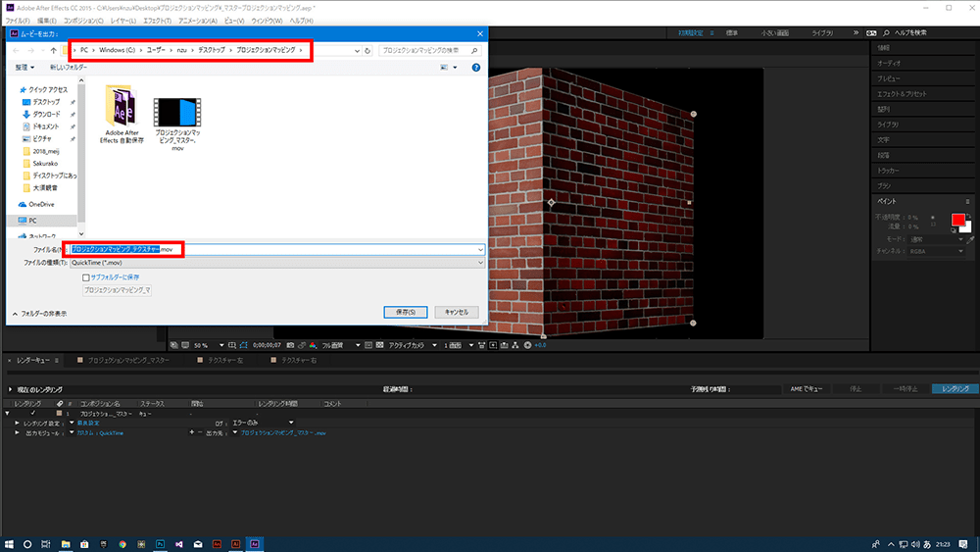Click the Save (保存) button
This screenshot has height=552, width=980.
click(405, 312)
